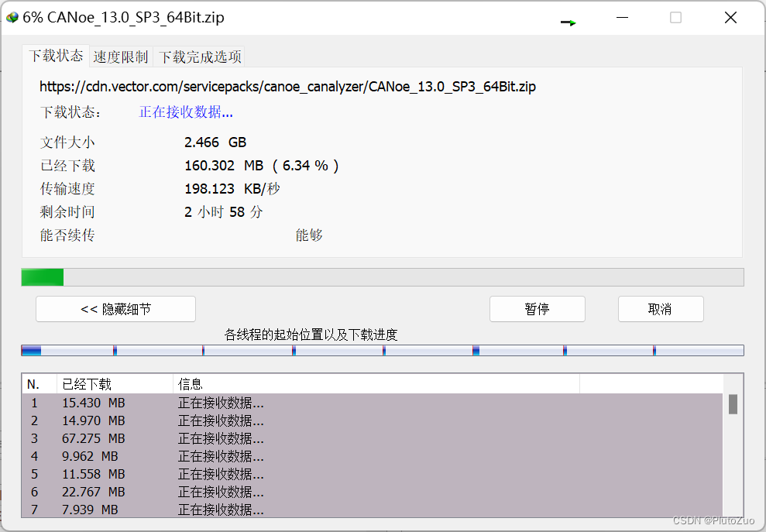Screen dimensions: 766x532
Task: Click the green download progress bar
Action: 383,277
